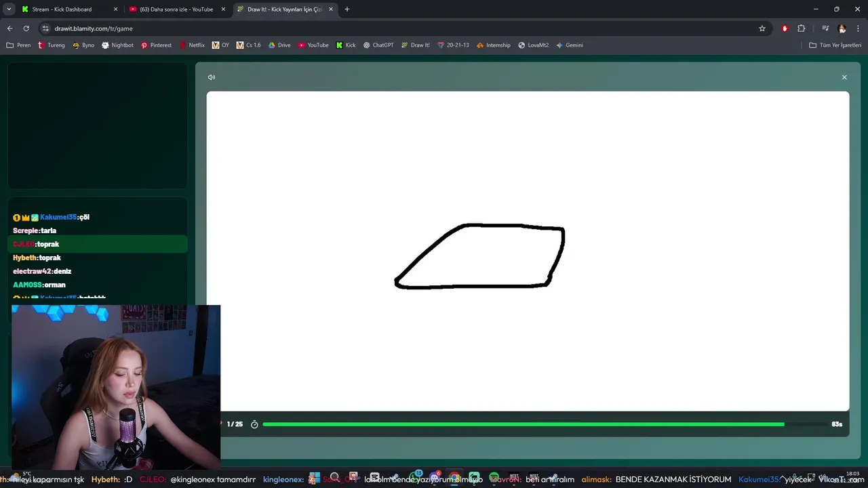
Task: Switch to the Daha sonra izle YouTube tab
Action: click(x=176, y=9)
